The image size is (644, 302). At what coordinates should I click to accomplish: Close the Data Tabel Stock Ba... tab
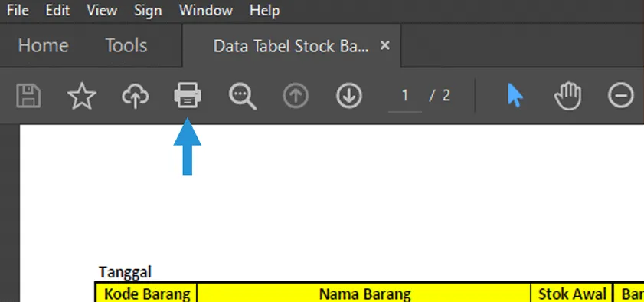tap(385, 45)
